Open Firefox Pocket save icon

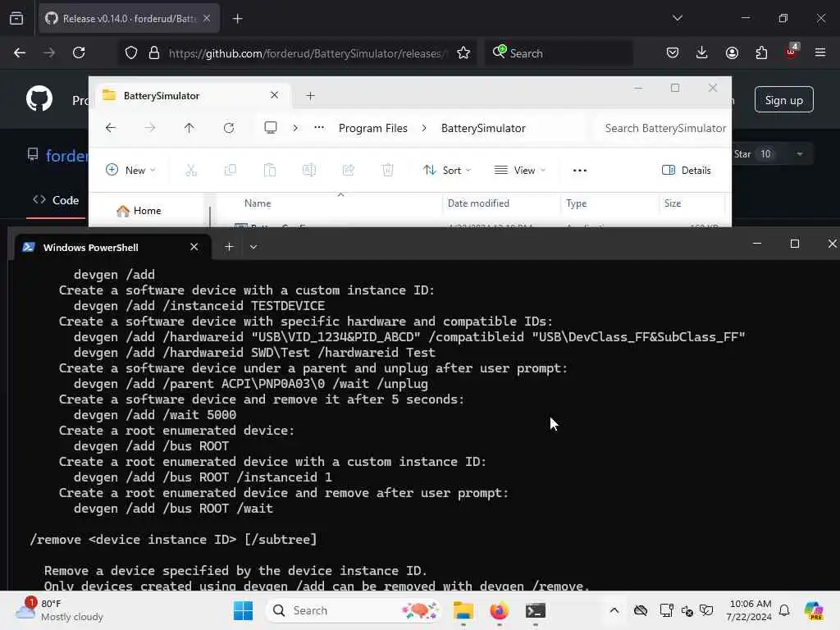673,52
